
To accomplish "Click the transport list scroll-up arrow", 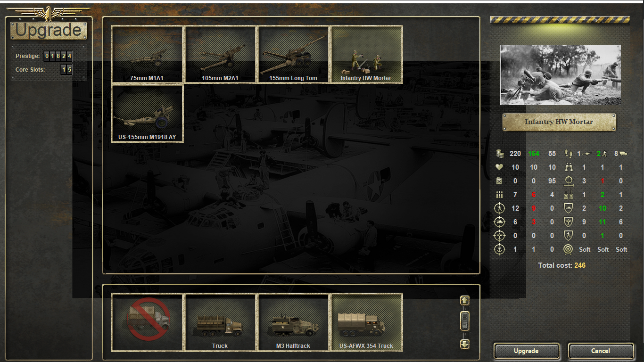I will (x=465, y=300).
